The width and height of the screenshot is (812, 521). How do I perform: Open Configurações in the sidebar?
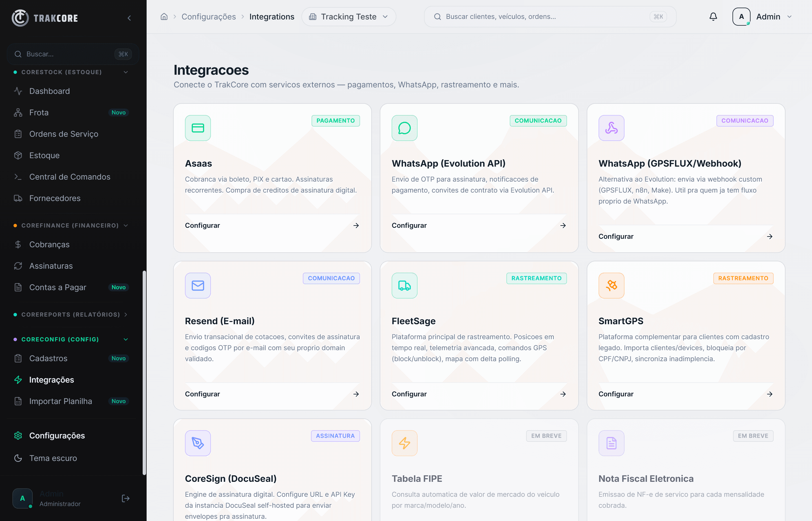pos(71,435)
